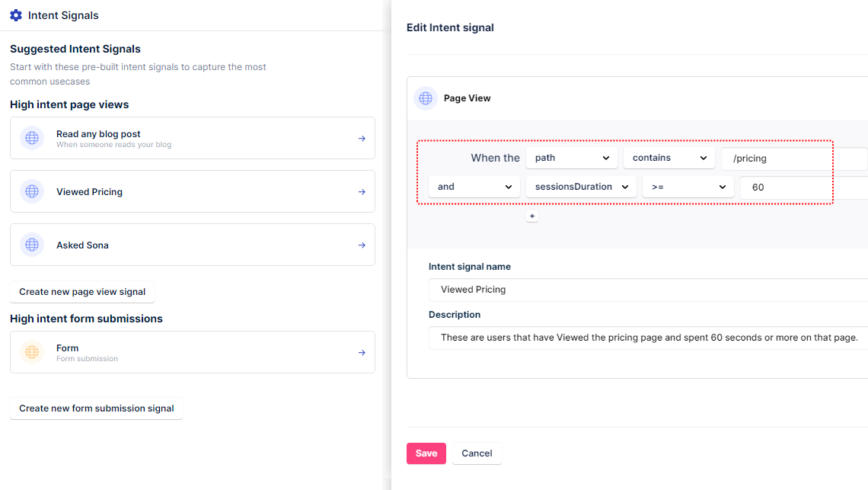Viewport: 868px width, 490px height.
Task: Create new page view signal
Action: pos(82,292)
